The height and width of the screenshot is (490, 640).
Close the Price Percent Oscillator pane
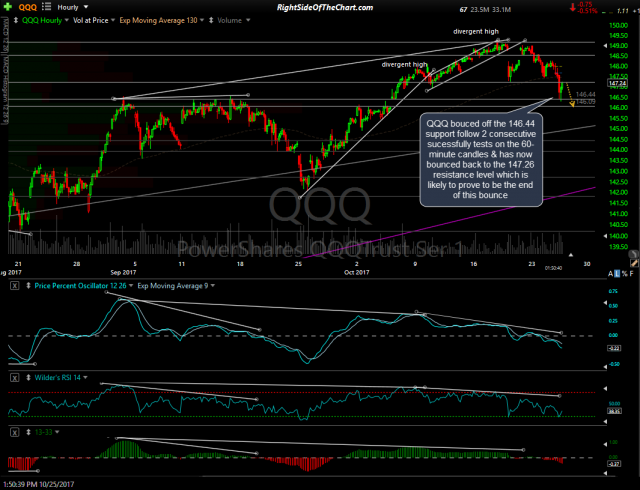(x=14, y=286)
